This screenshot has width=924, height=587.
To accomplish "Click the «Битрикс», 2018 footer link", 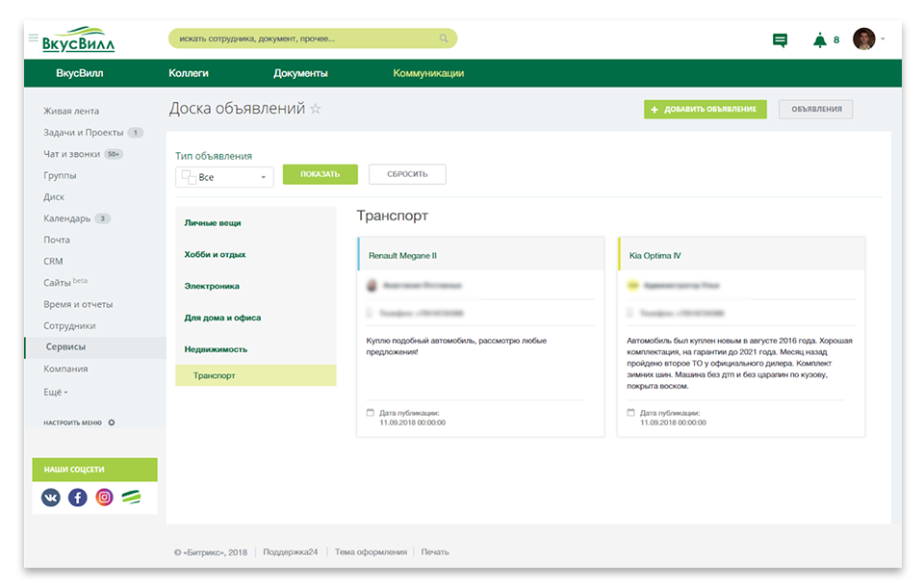I will click(211, 552).
